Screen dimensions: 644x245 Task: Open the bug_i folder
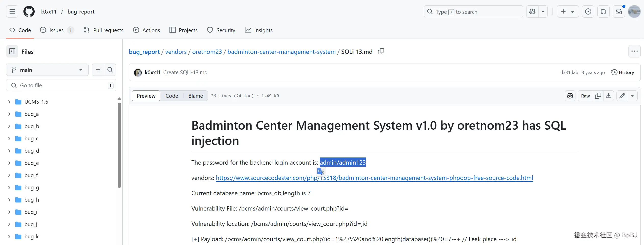[31, 212]
